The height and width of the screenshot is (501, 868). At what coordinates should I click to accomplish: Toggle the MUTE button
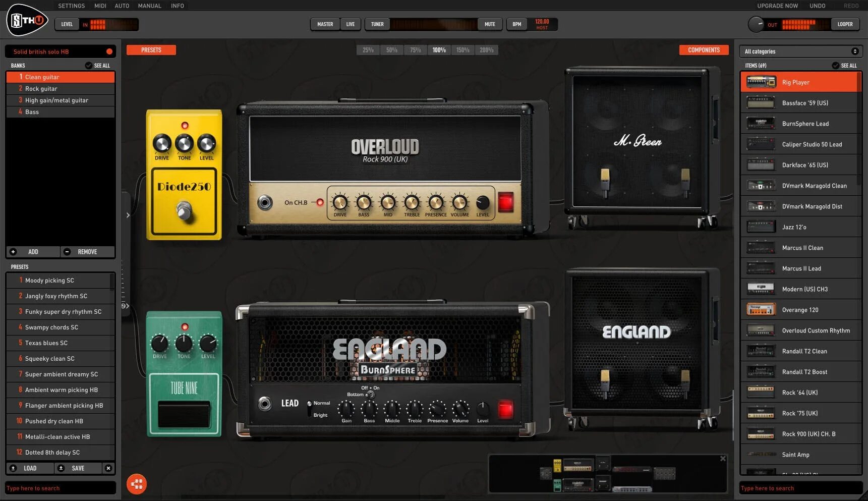point(490,24)
